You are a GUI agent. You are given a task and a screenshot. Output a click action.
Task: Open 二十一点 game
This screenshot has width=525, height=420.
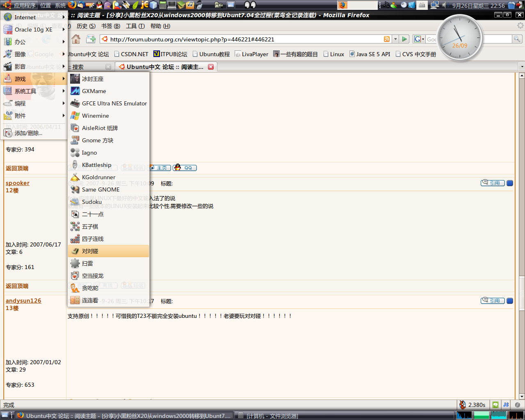(x=108, y=214)
